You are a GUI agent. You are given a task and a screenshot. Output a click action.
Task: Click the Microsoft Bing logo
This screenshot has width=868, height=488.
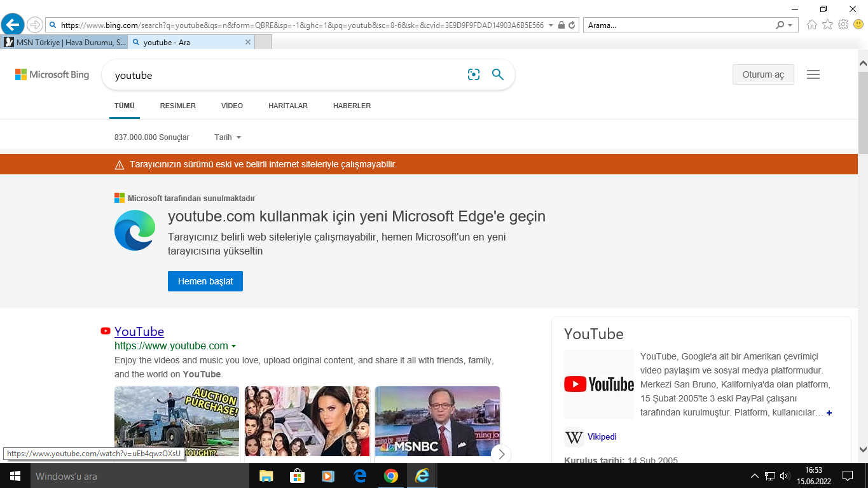click(52, 75)
